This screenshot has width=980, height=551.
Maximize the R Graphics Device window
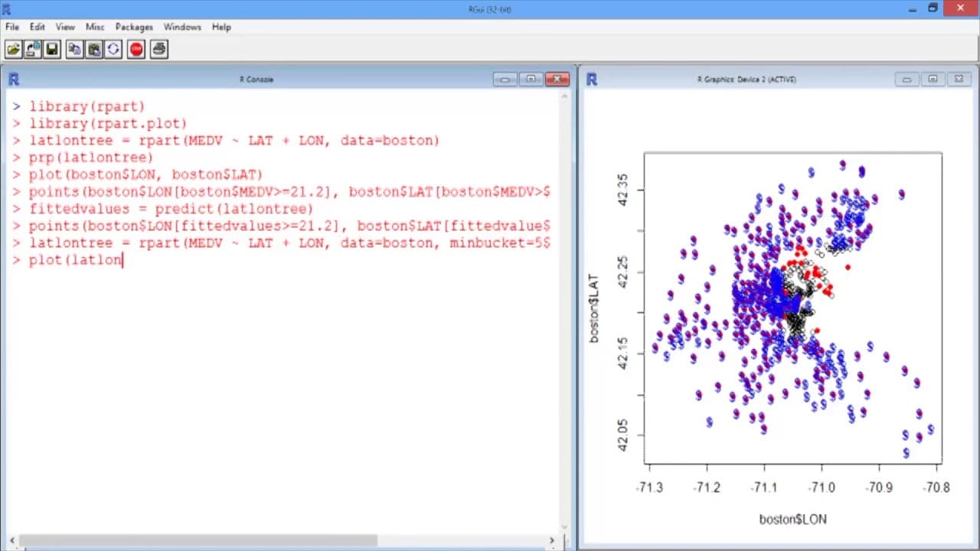click(x=933, y=79)
